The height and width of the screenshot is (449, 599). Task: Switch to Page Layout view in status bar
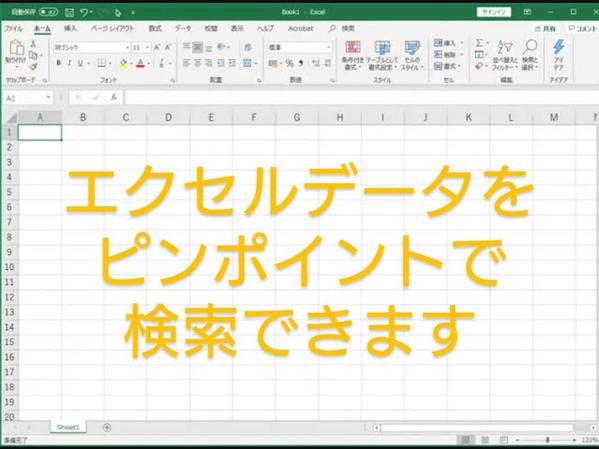coord(485,440)
